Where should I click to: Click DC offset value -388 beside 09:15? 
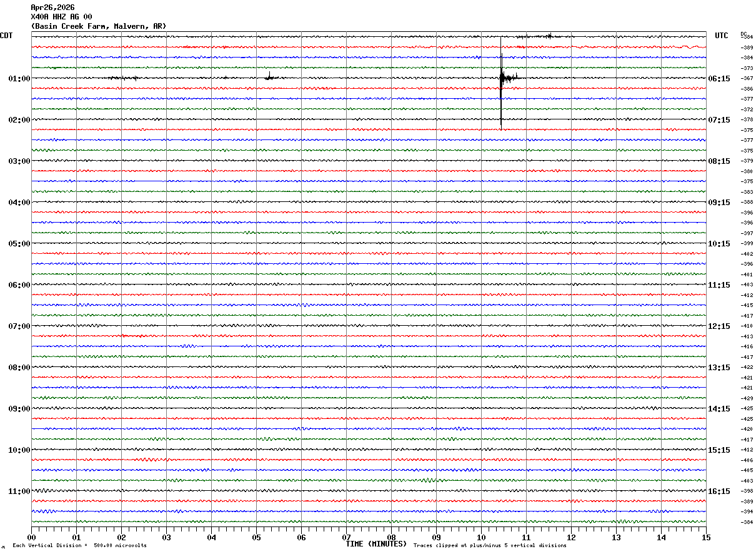746,202
